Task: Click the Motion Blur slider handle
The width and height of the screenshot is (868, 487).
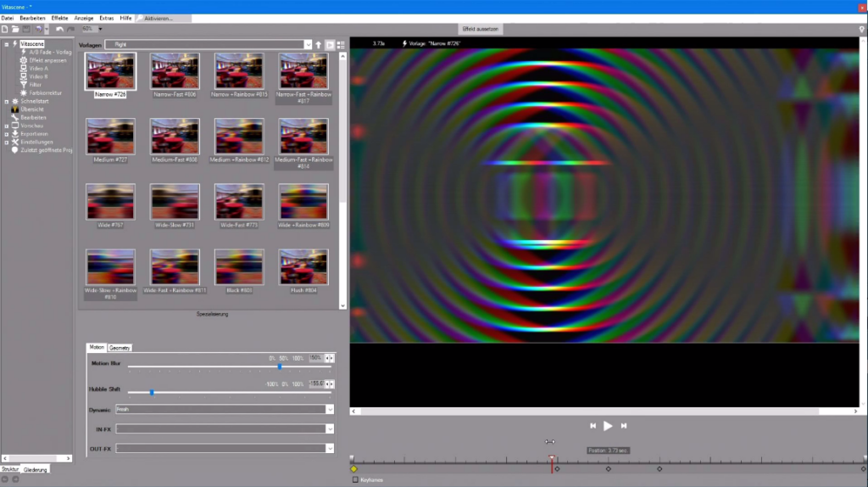Action: click(x=279, y=367)
